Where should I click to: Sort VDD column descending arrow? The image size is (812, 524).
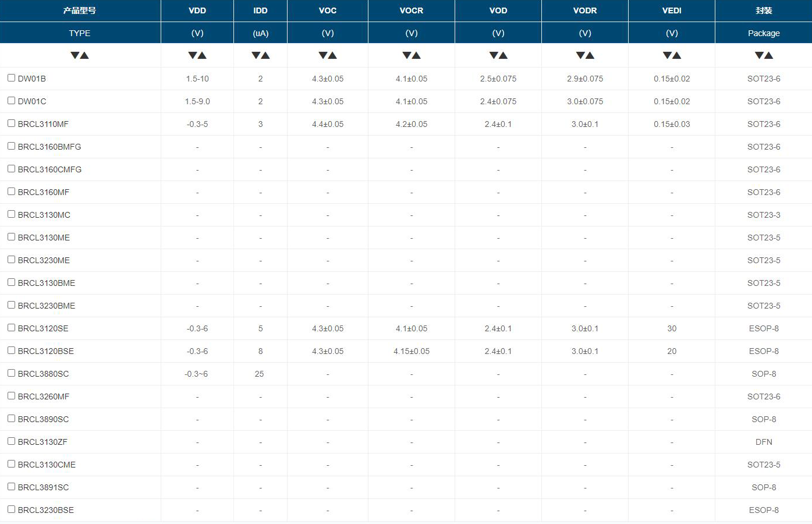pyautogui.click(x=193, y=55)
